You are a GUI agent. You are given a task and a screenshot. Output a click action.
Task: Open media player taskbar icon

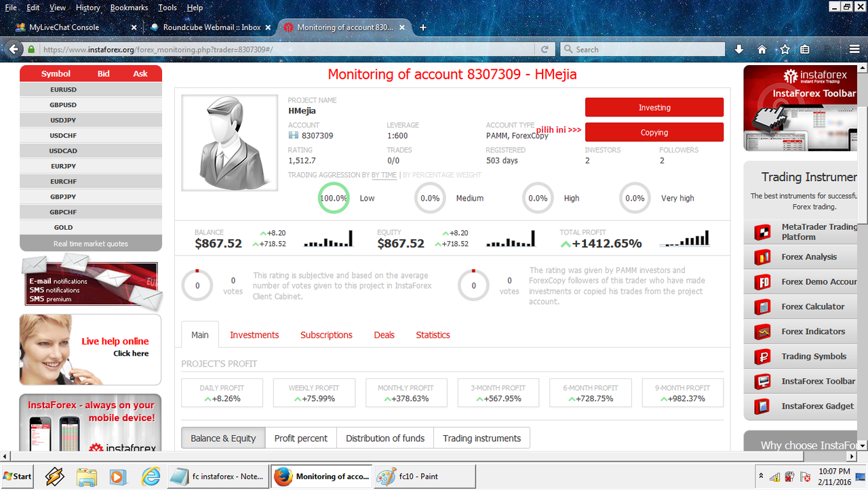pyautogui.click(x=118, y=476)
